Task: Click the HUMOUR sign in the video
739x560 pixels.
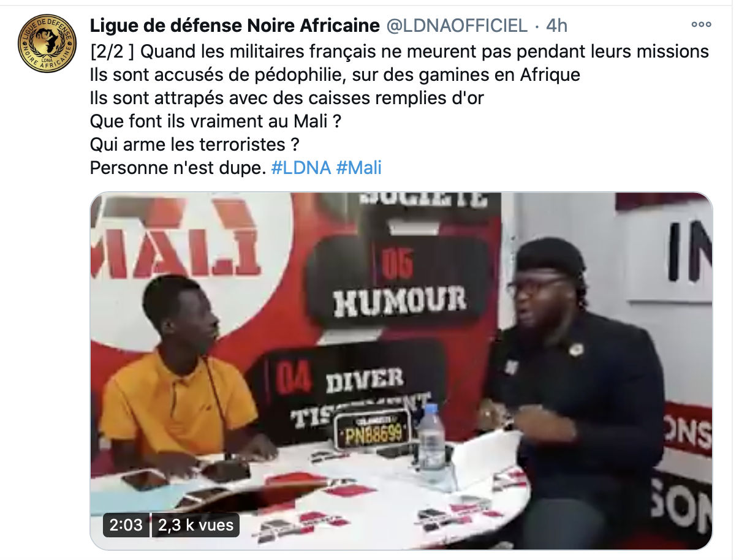Action: pos(399,300)
